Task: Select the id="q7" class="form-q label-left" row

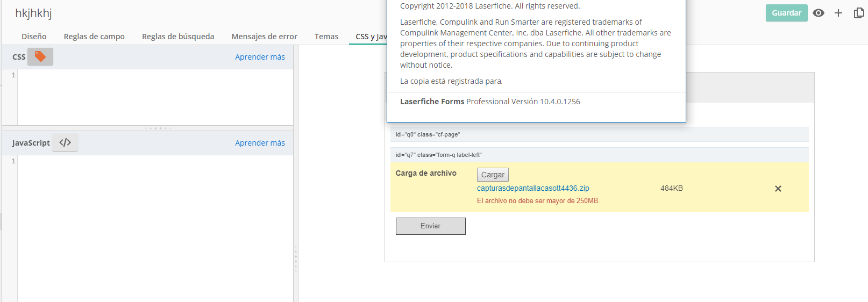Action: point(599,155)
